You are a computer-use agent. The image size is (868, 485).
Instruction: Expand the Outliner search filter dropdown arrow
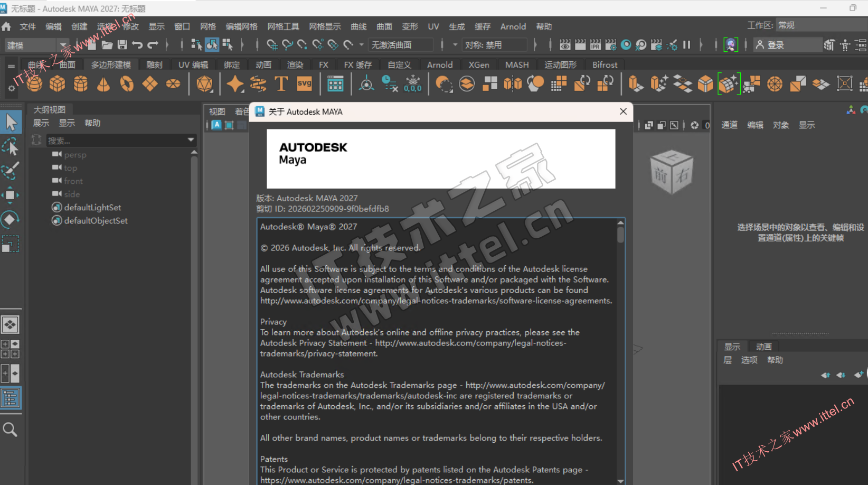[191, 140]
